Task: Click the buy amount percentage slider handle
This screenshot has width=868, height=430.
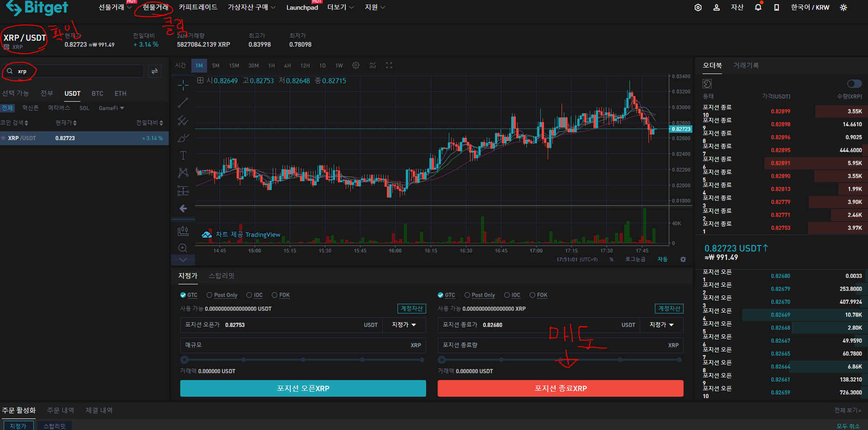Action: click(184, 360)
